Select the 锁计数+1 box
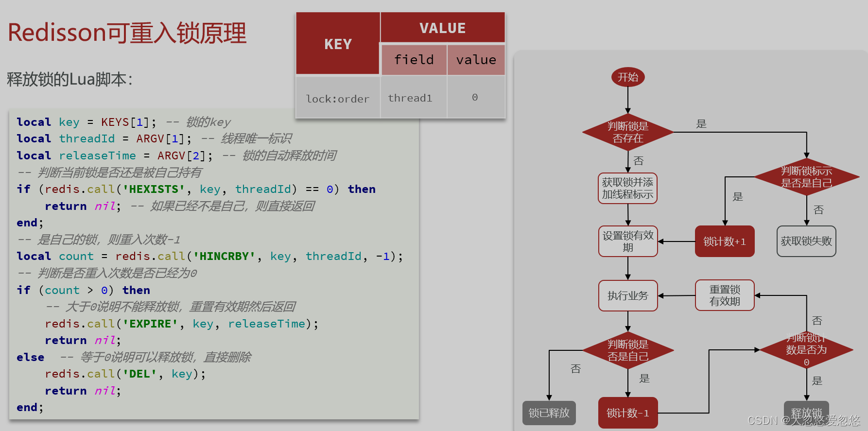 pos(725,241)
